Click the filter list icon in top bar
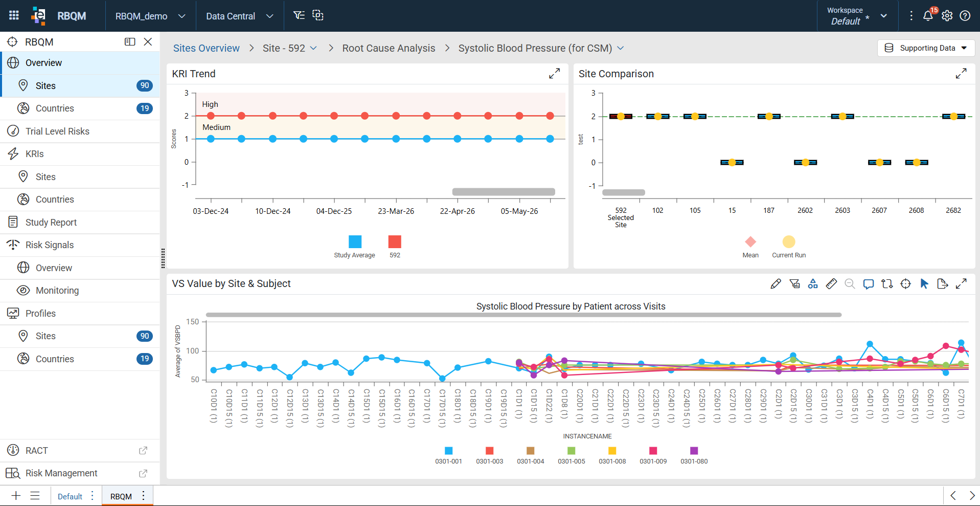The width and height of the screenshot is (980, 506). [299, 15]
